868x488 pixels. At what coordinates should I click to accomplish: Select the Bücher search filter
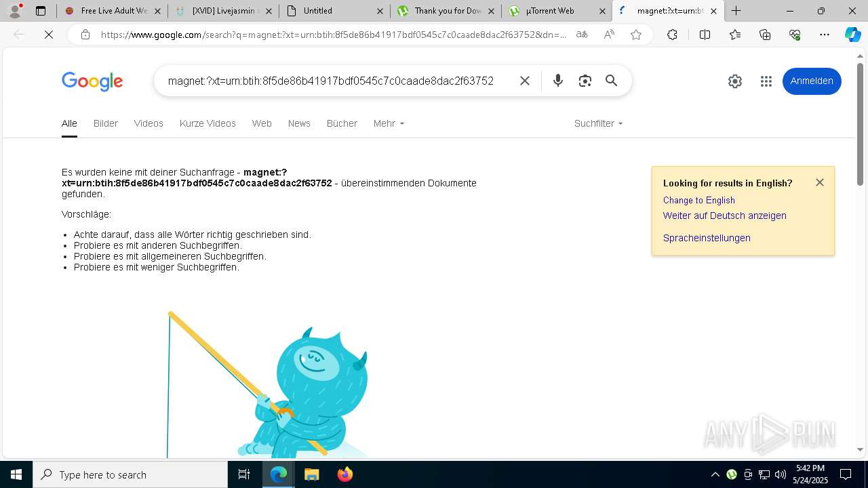(342, 123)
